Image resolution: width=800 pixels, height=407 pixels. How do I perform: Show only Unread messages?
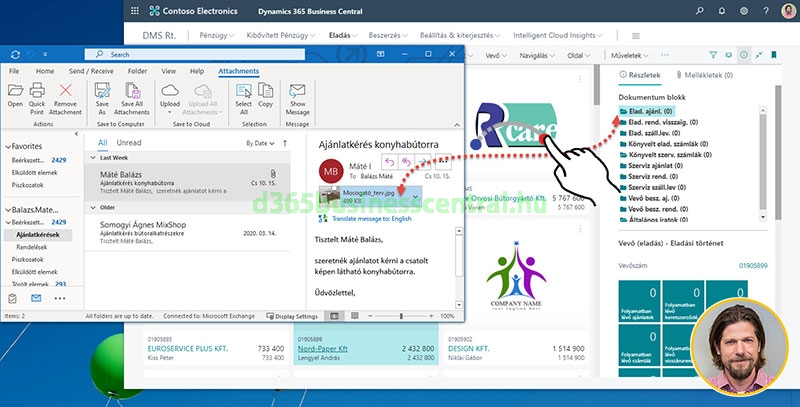pos(129,143)
